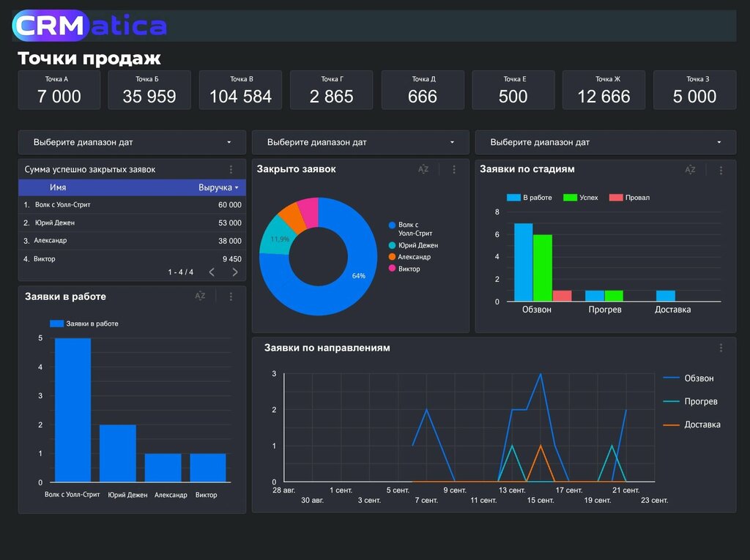
Task: Click pagination text 1 - 4 / 4
Action: tap(180, 272)
